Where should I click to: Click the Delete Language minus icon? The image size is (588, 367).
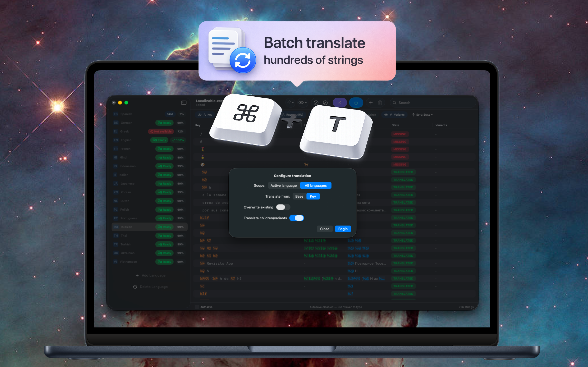(x=135, y=287)
